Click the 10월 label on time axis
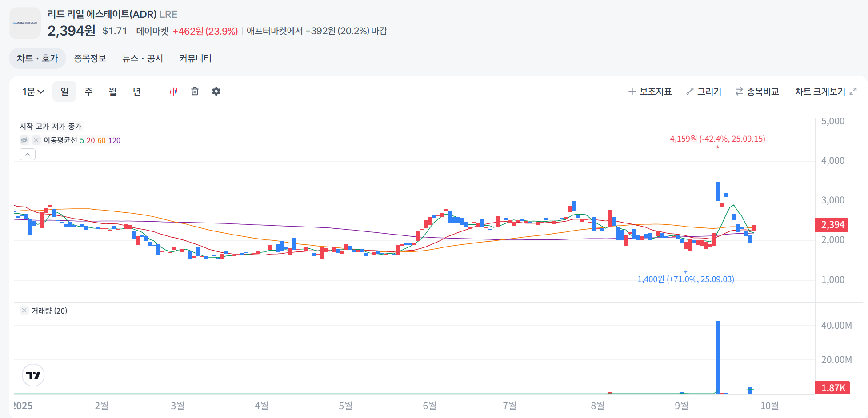The height and width of the screenshot is (418, 868). click(769, 406)
